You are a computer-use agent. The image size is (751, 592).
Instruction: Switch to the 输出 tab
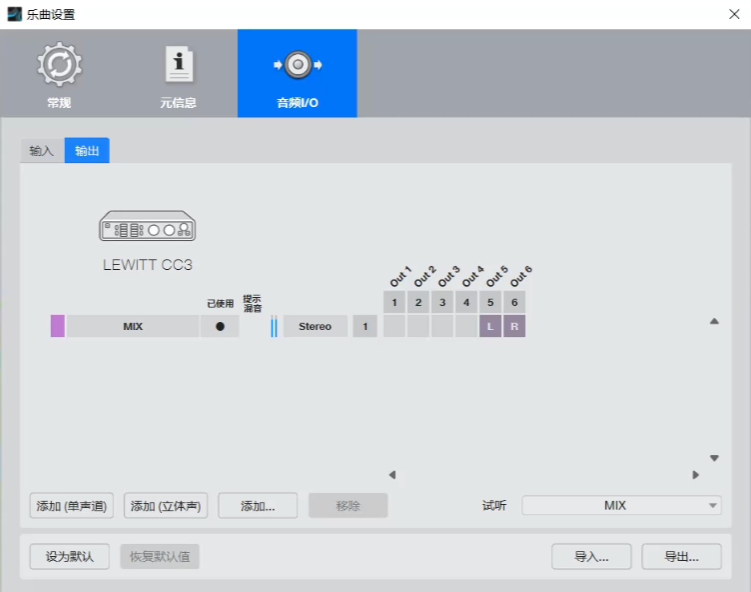click(87, 151)
